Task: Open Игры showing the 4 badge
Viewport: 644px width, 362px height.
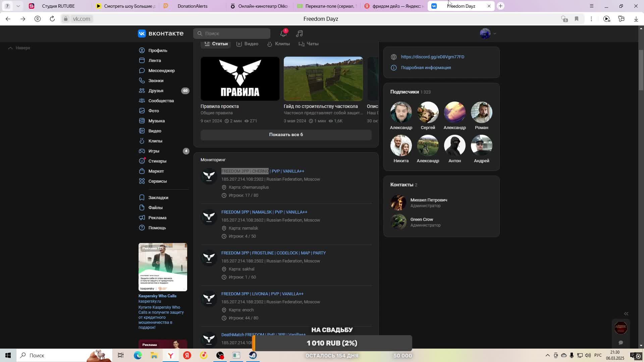Action: (155, 151)
